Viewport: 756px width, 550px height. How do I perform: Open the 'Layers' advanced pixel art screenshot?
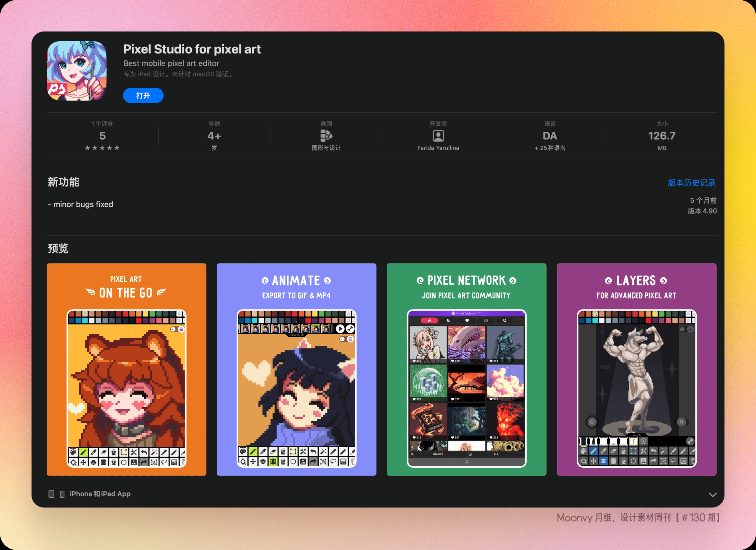coord(637,369)
